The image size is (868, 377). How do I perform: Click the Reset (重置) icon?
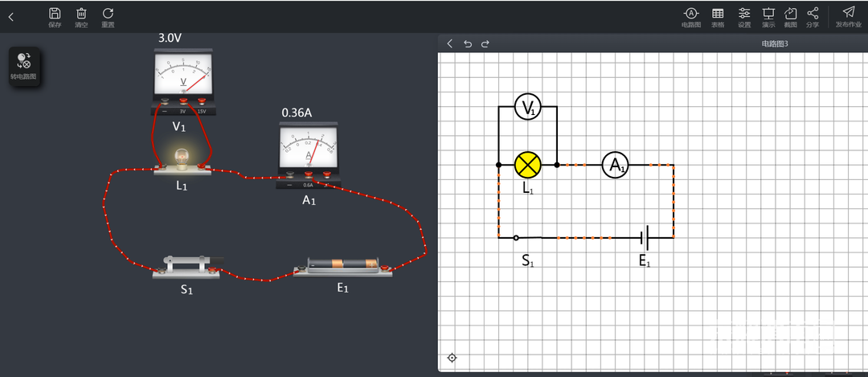[108, 14]
